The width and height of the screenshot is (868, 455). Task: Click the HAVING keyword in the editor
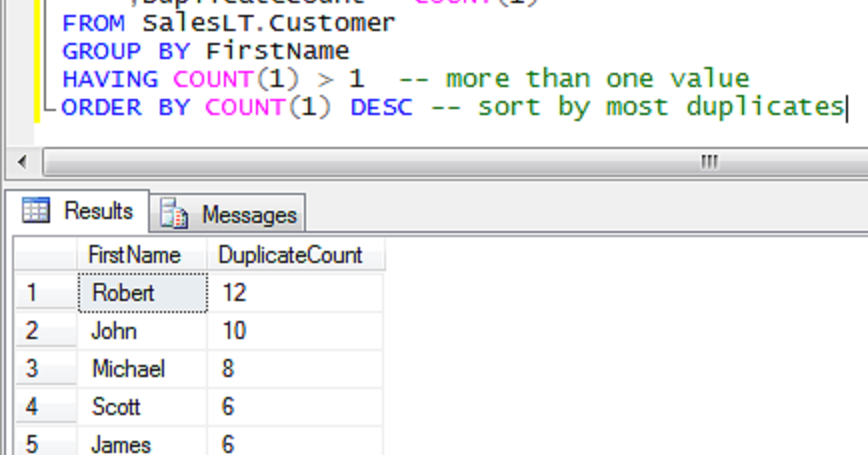coord(110,79)
